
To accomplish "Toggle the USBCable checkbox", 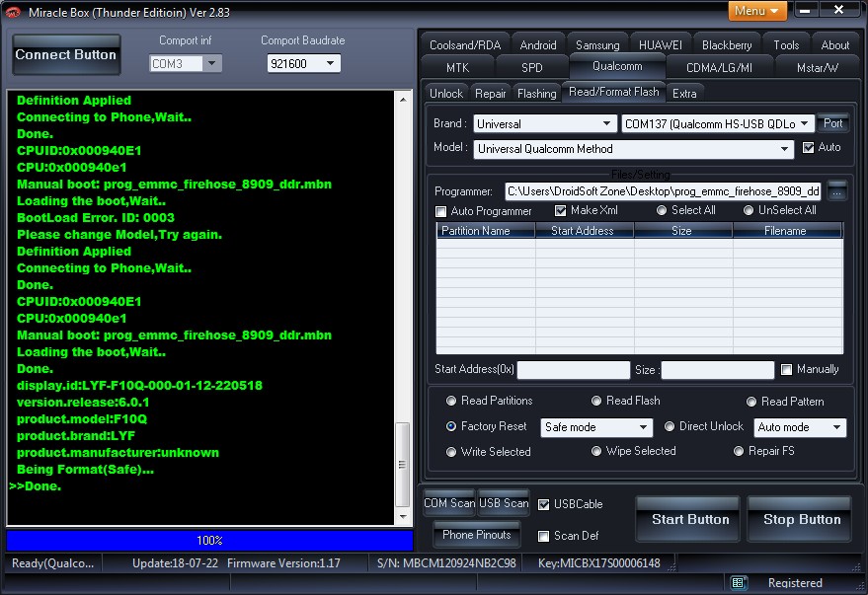I will [x=543, y=504].
